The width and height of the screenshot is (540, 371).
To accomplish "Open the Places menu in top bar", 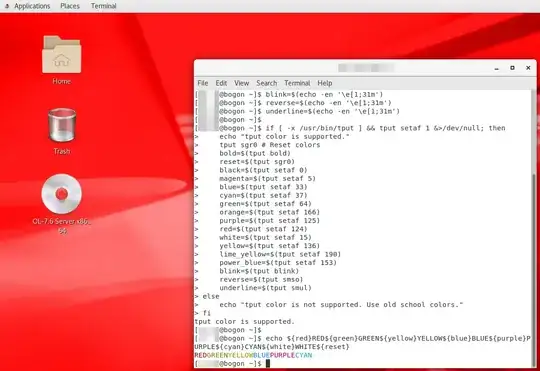I will click(x=70, y=6).
